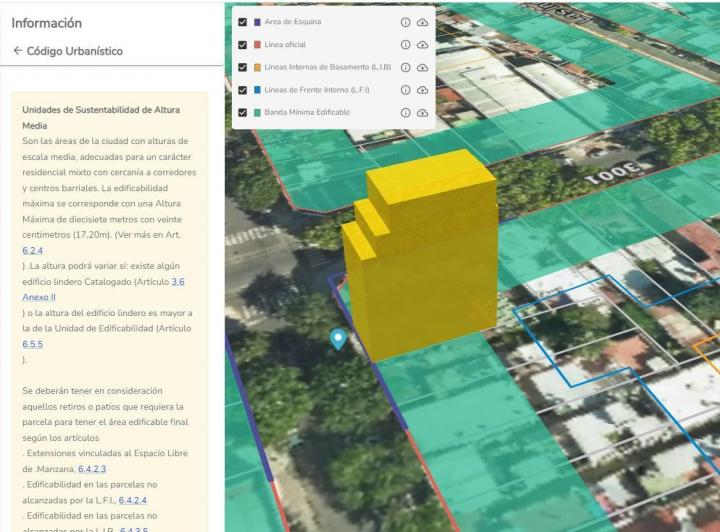Download Líneas de Frente Interno layer

[x=422, y=90]
